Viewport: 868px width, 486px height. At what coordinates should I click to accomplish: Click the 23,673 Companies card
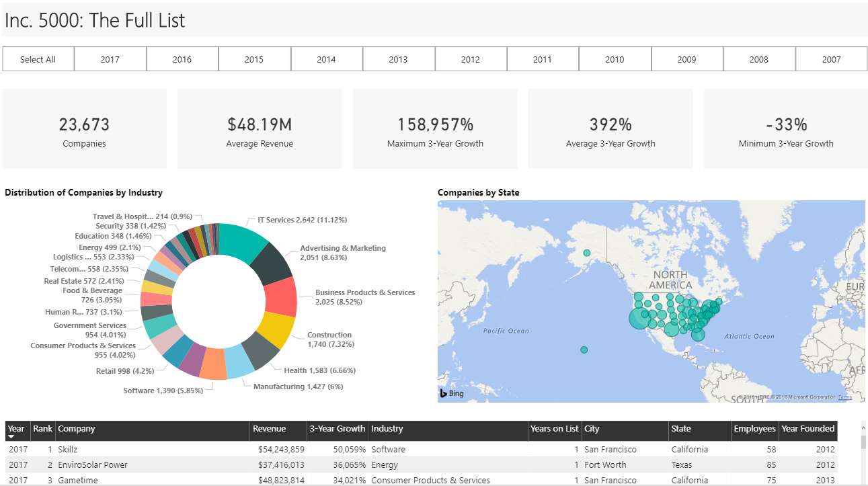click(x=84, y=128)
